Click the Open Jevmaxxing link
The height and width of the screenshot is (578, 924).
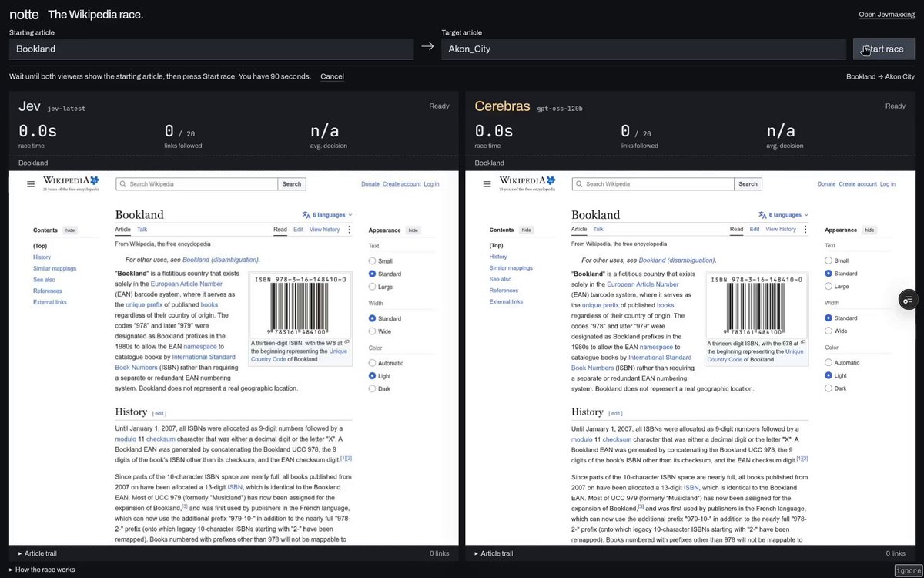887,15
